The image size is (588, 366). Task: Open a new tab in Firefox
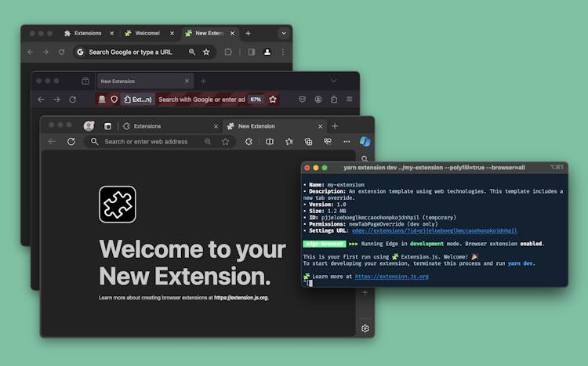point(203,81)
